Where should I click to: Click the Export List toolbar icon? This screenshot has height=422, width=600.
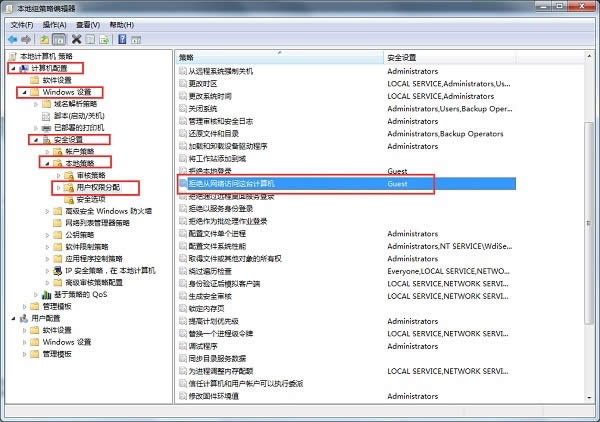point(104,39)
